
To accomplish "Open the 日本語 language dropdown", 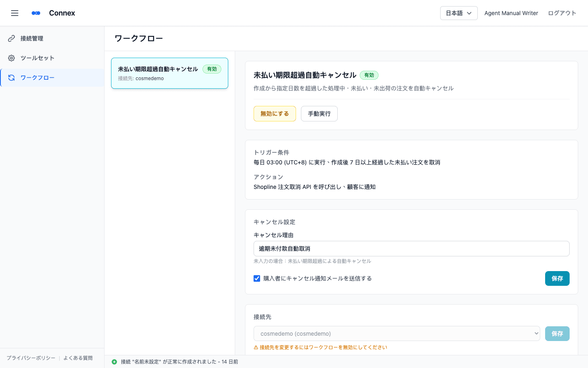I will click(x=459, y=13).
